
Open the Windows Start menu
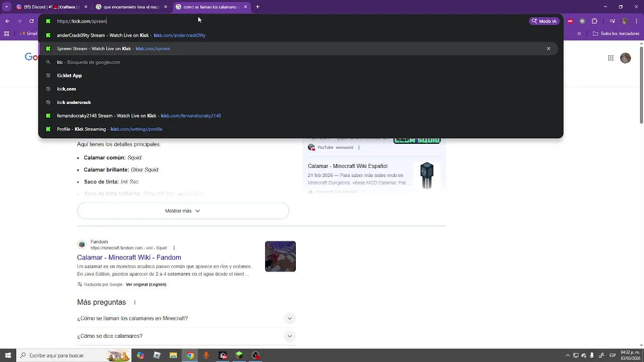pos(8,355)
